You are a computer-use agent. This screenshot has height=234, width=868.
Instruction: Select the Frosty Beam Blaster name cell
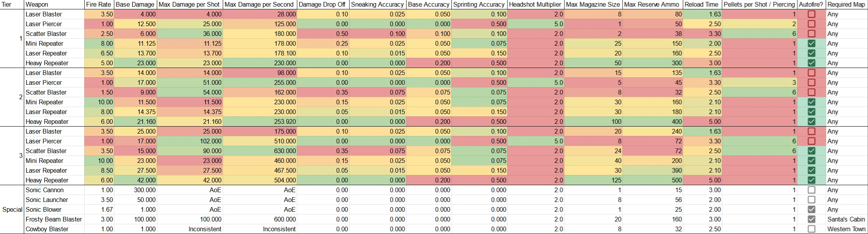point(54,219)
